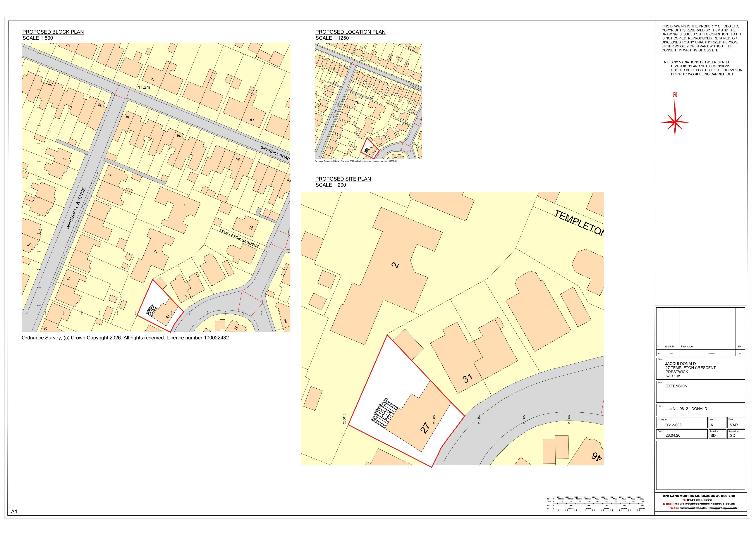Open the www.outdoorbuildinggroup.co.uk web link
756x534 pixels.
click(x=709, y=508)
